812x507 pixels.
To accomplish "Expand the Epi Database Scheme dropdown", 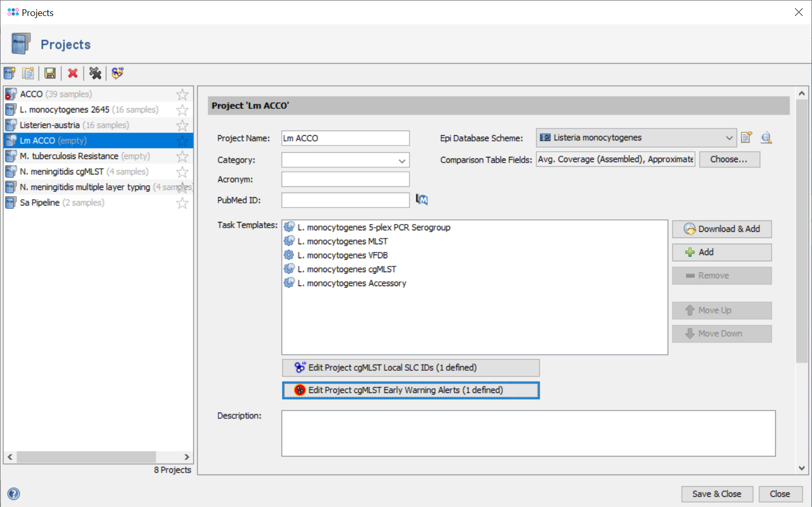I will click(728, 138).
